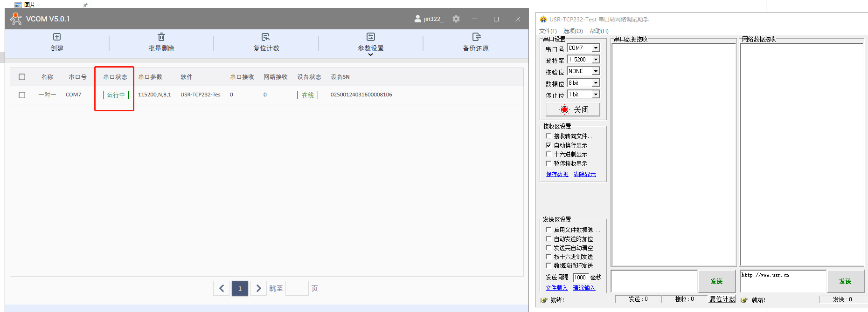Expand the 波特率 baud rate dropdown
This screenshot has height=312, width=868.
tap(596, 60)
